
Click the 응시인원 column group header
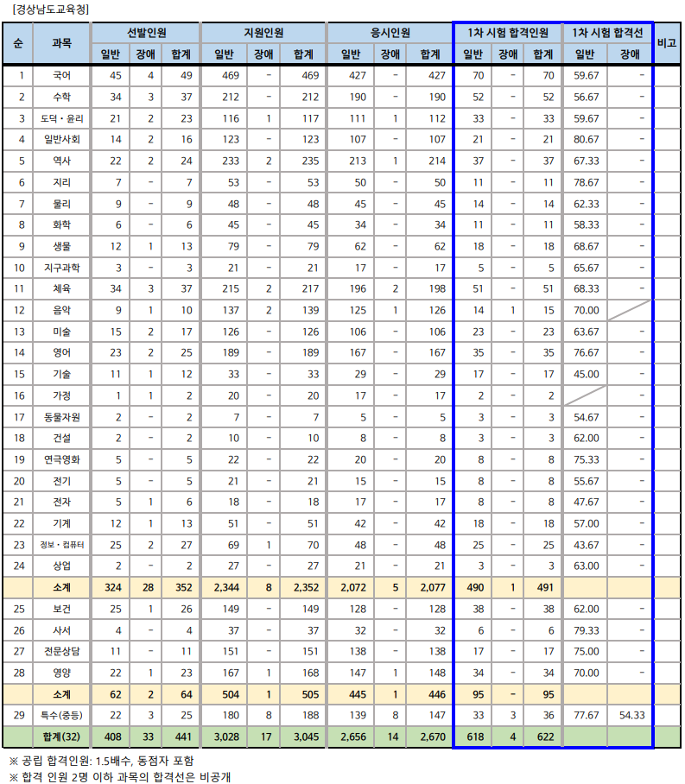click(390, 33)
